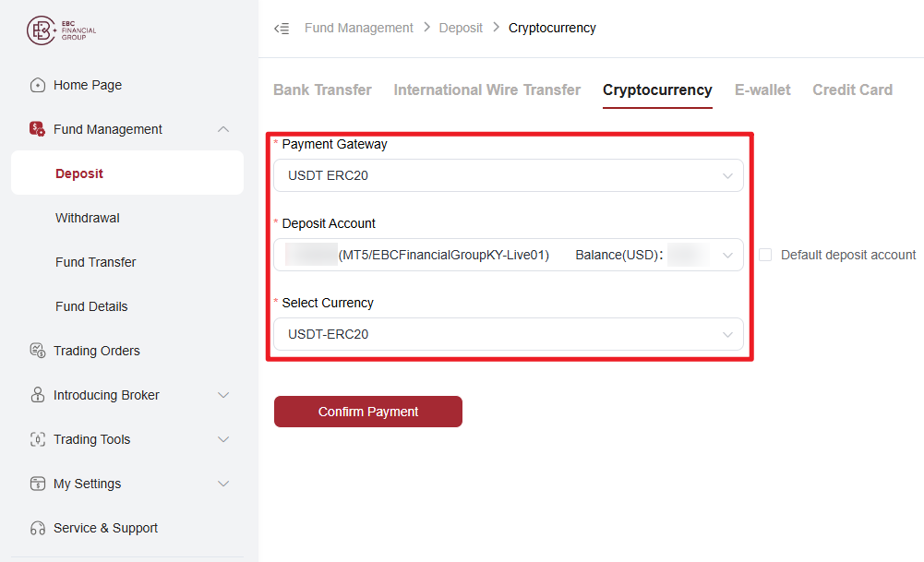924x562 pixels.
Task: Open the Select Currency dropdown
Action: point(509,334)
